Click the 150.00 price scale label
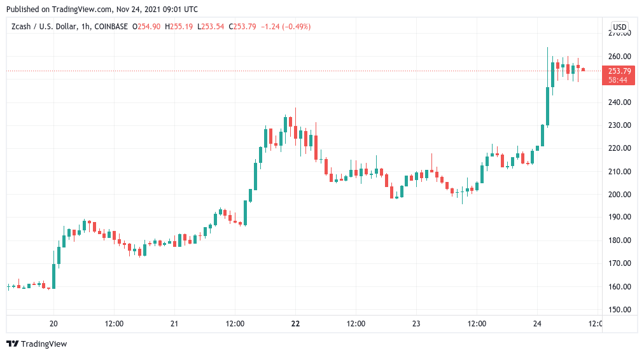The image size is (644, 355). [x=618, y=310]
